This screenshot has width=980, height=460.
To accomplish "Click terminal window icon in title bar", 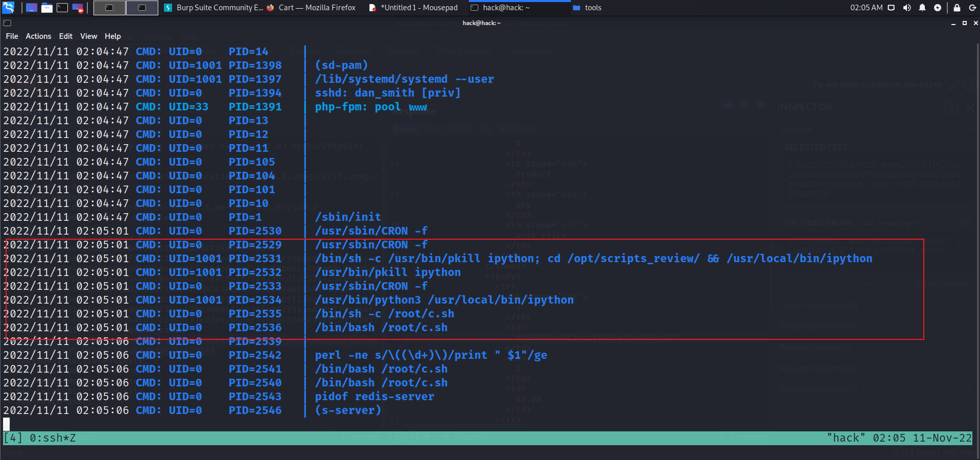I will click(x=7, y=23).
